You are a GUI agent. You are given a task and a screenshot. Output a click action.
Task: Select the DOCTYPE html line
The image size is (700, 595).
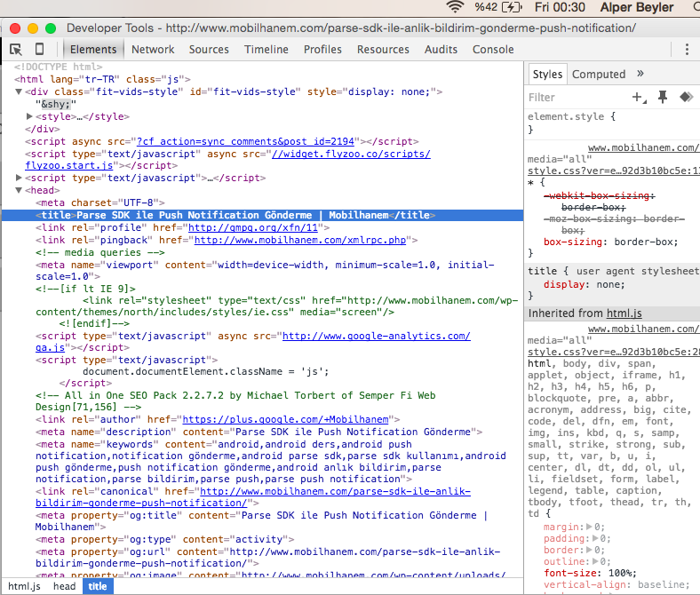(x=58, y=67)
